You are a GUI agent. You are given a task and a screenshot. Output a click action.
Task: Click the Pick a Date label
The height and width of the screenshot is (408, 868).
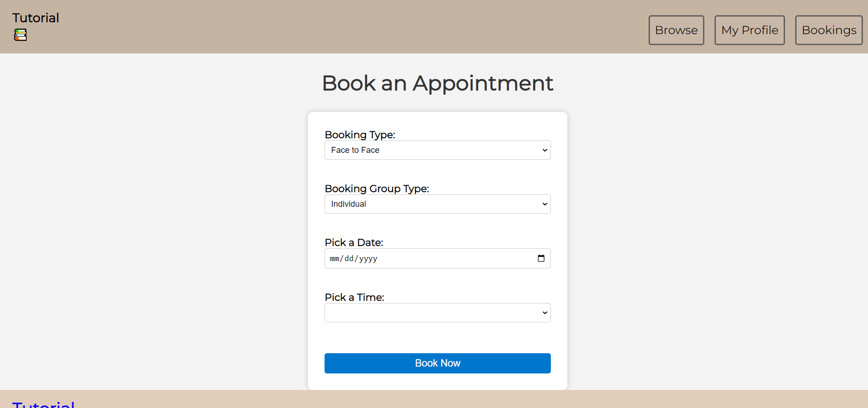point(354,243)
